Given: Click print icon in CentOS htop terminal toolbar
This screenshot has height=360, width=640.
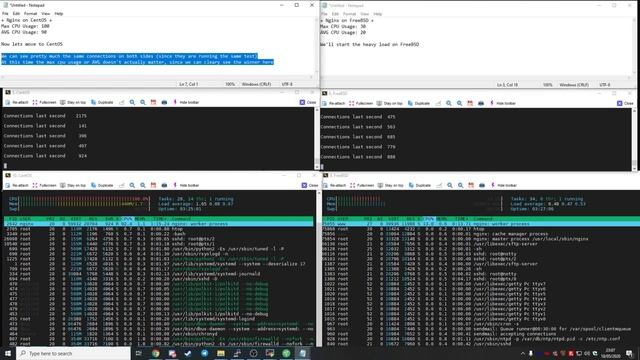Looking at the screenshot, I should tap(164, 185).
